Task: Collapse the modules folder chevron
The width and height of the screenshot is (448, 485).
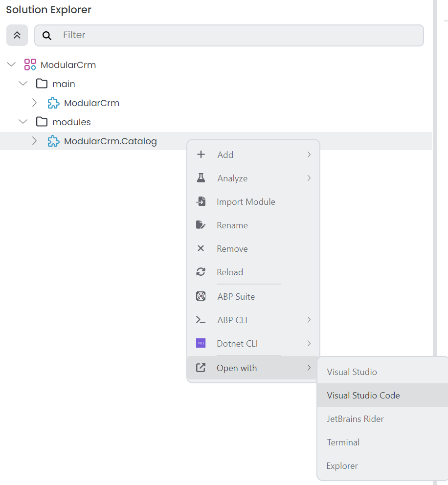Action: coord(22,121)
